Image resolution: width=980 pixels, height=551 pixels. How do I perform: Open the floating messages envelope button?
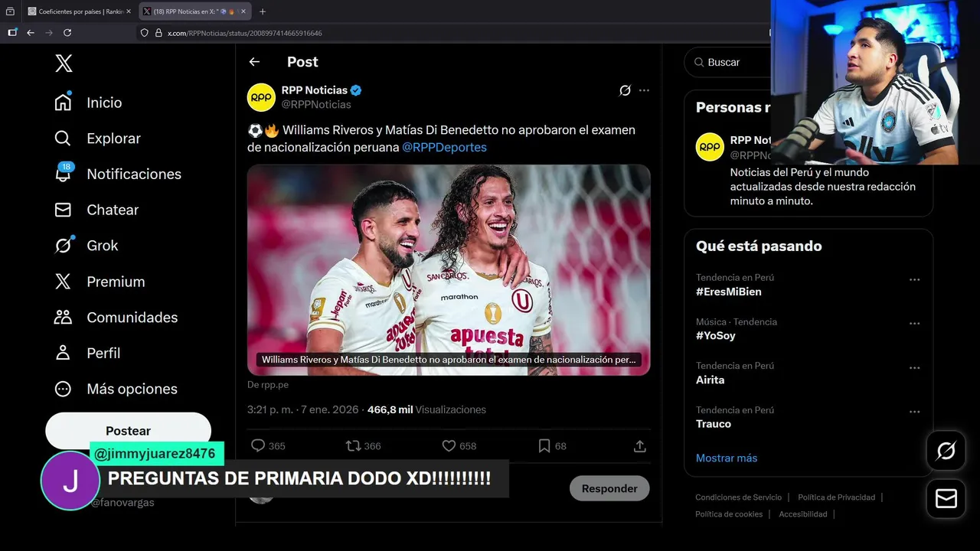[x=946, y=499]
